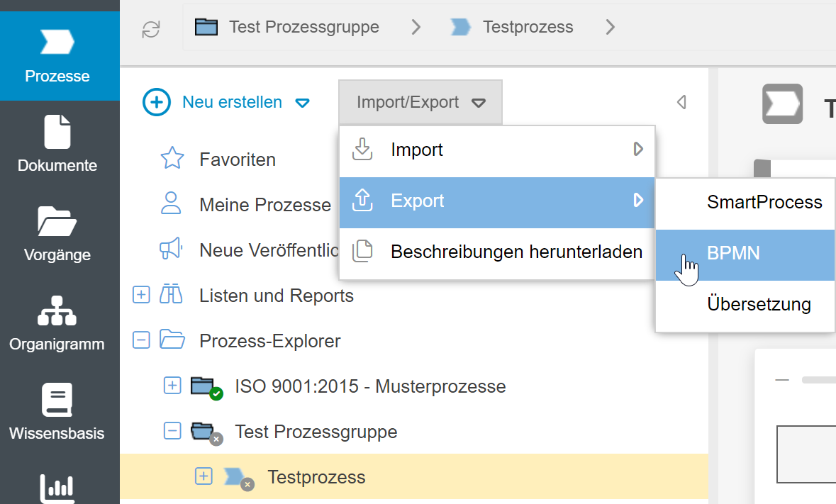Click the megaphone icon for Neue Veröffentlichungen
Image resolution: width=836 pixels, height=504 pixels.
click(172, 250)
